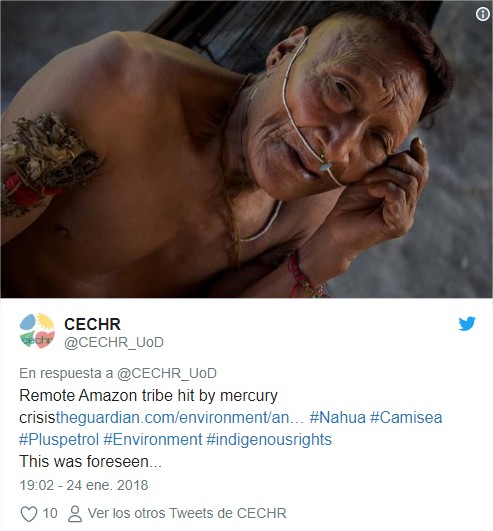Open the #indigenousrights hashtag
Screen dimensions: 493x531
click(x=269, y=440)
